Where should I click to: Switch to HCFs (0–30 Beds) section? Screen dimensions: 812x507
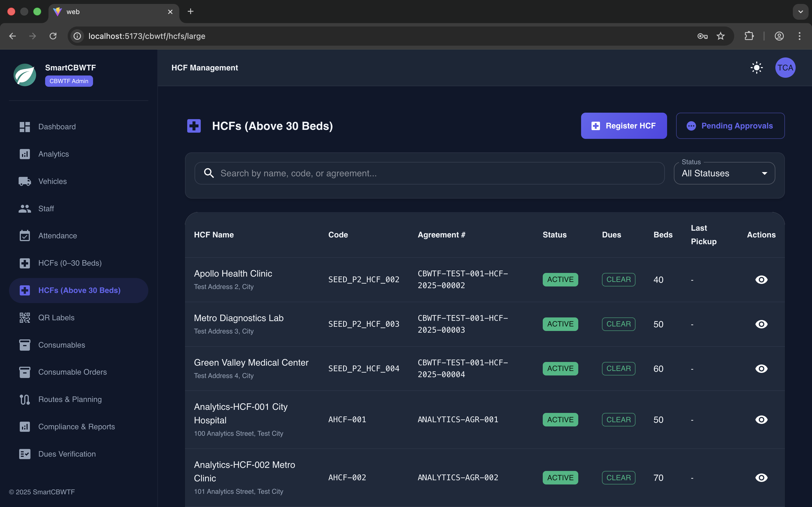pyautogui.click(x=70, y=263)
